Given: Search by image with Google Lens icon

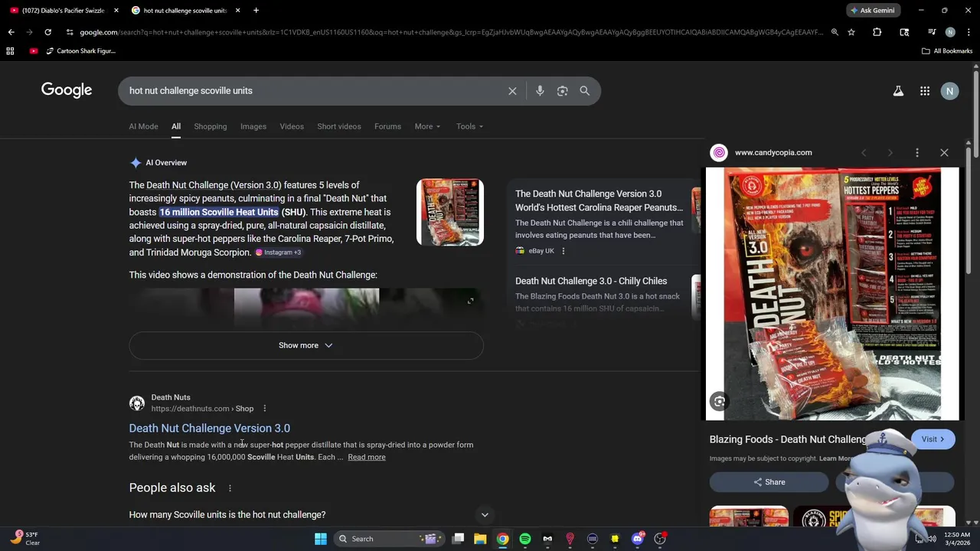Looking at the screenshot, I should (562, 91).
